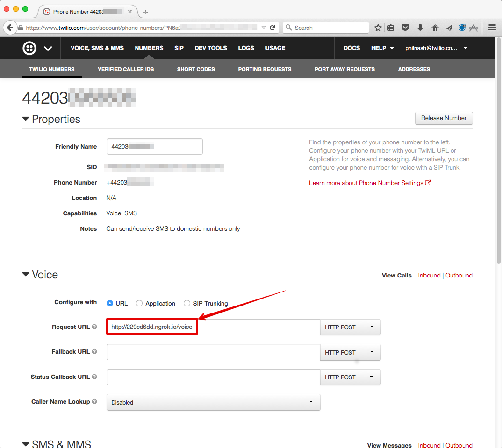This screenshot has height=448, width=502.
Task: Click the help icon next to Request URL
Action: [94, 327]
